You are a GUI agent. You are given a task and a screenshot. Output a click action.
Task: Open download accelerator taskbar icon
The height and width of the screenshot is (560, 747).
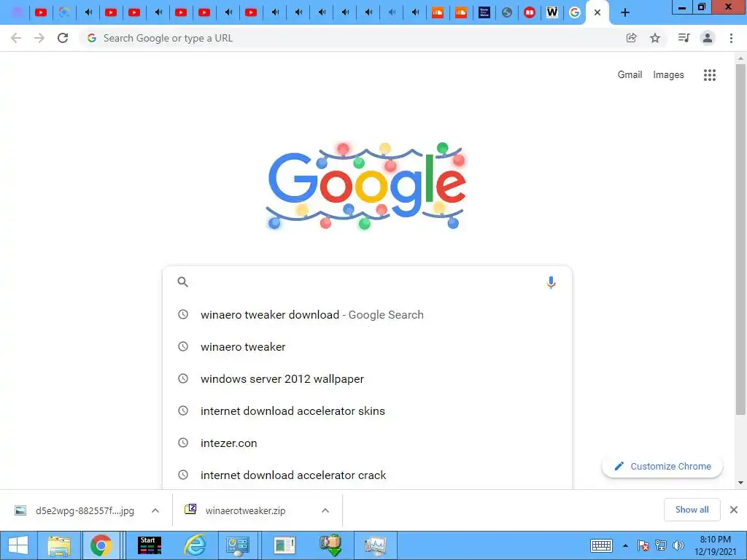(x=330, y=545)
